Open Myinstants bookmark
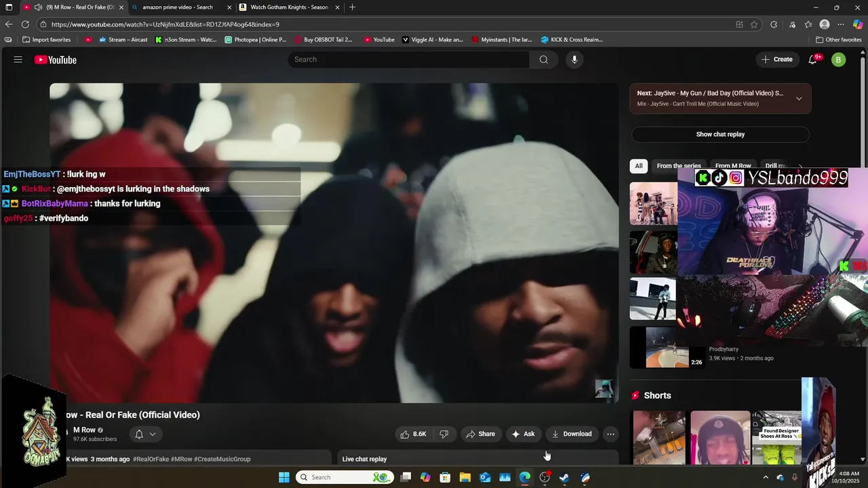Image resolution: width=868 pixels, height=488 pixels. click(x=503, y=39)
